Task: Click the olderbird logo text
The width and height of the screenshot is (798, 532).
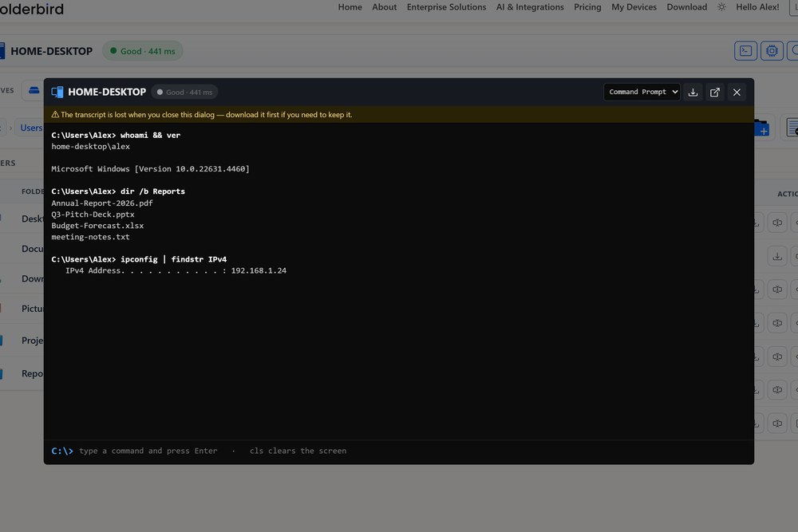Action: click(x=32, y=9)
